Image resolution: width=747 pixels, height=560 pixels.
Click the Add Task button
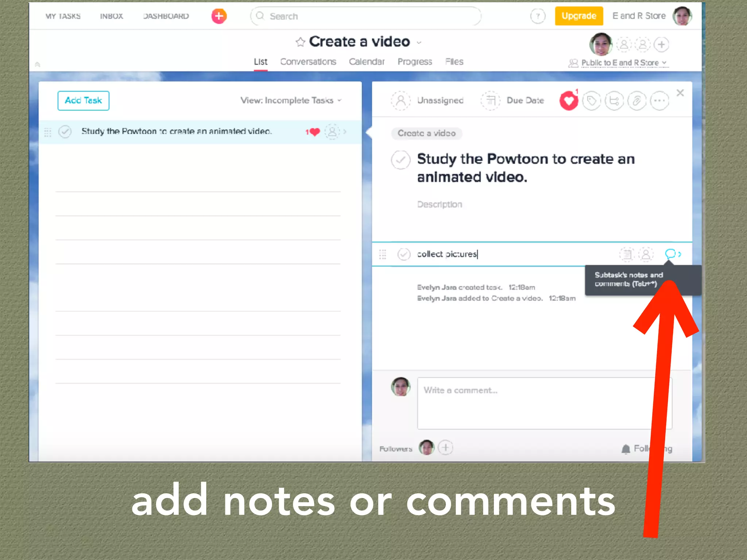(83, 100)
